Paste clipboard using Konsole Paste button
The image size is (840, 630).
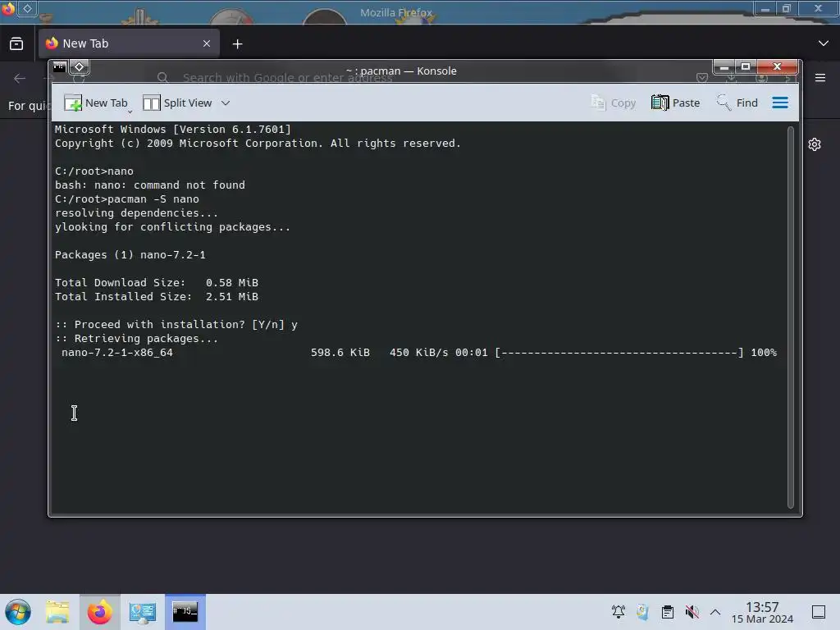[x=676, y=103]
